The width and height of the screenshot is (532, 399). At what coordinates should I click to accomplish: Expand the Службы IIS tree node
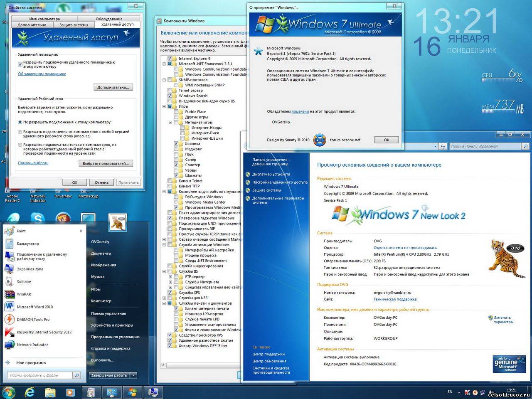[164, 271]
